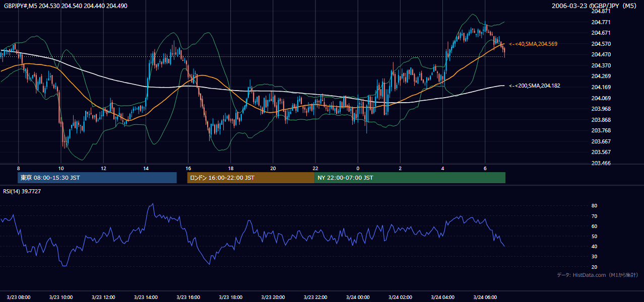Click the 3/24 00:00 time axis label

(358, 297)
